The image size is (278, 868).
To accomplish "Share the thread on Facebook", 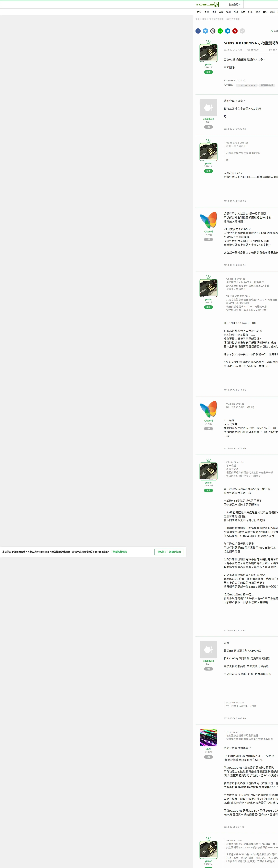I will (x=198, y=31).
